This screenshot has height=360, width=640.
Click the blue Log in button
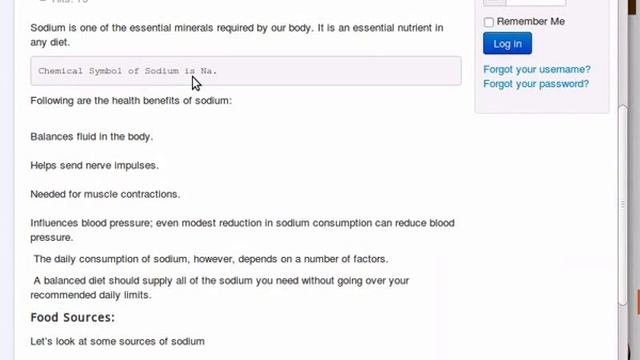pyautogui.click(x=507, y=43)
